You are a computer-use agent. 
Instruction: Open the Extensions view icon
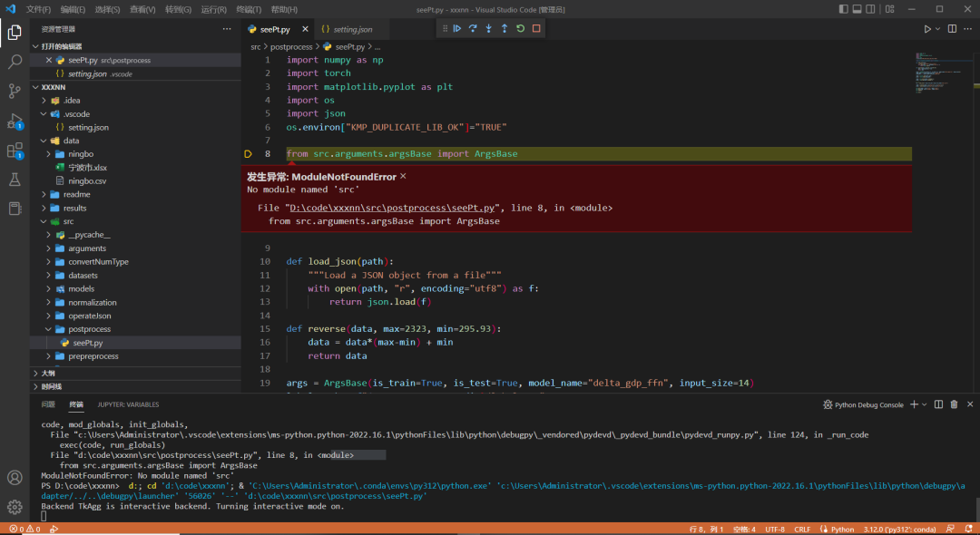tap(15, 151)
